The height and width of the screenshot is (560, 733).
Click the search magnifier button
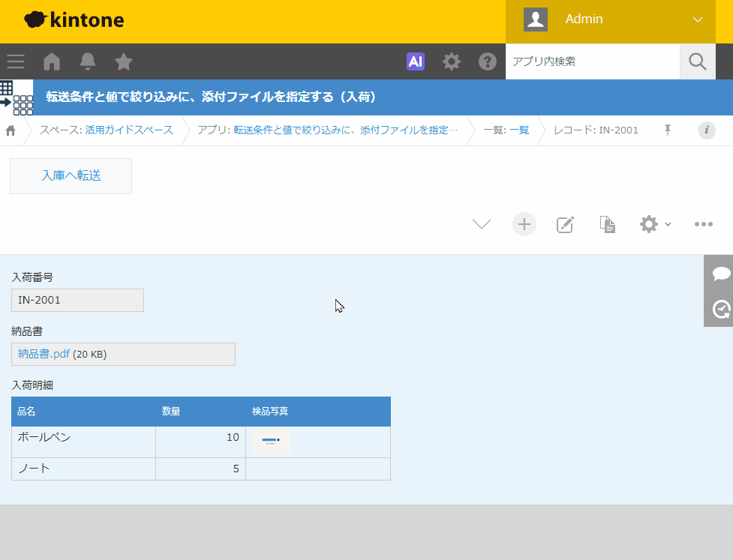(698, 61)
